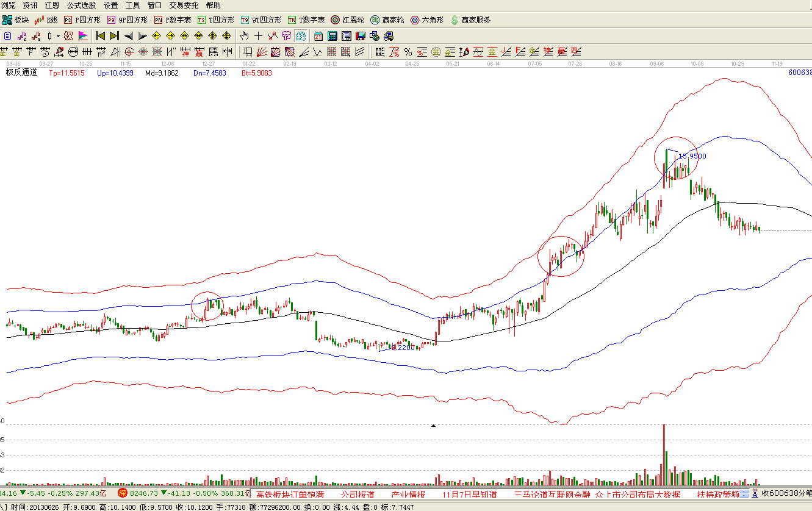
Task: Open the 公式选股 menu
Action: 81,5
